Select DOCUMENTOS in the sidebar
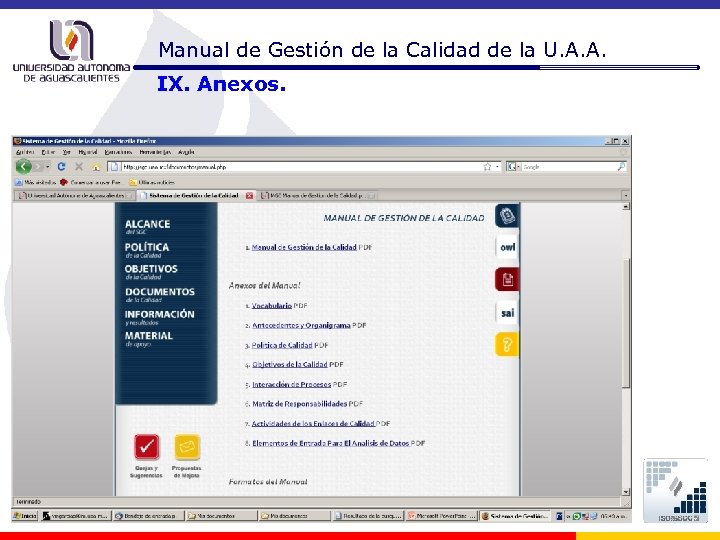This screenshot has width=720, height=540. 160,294
